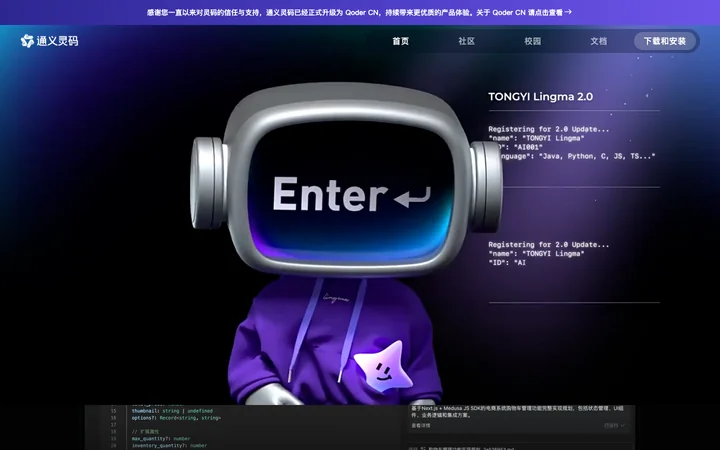Screen dimensions: 720x450
Task: Click the first "Registering for 2.0 Update..." line
Action: tap(549, 129)
